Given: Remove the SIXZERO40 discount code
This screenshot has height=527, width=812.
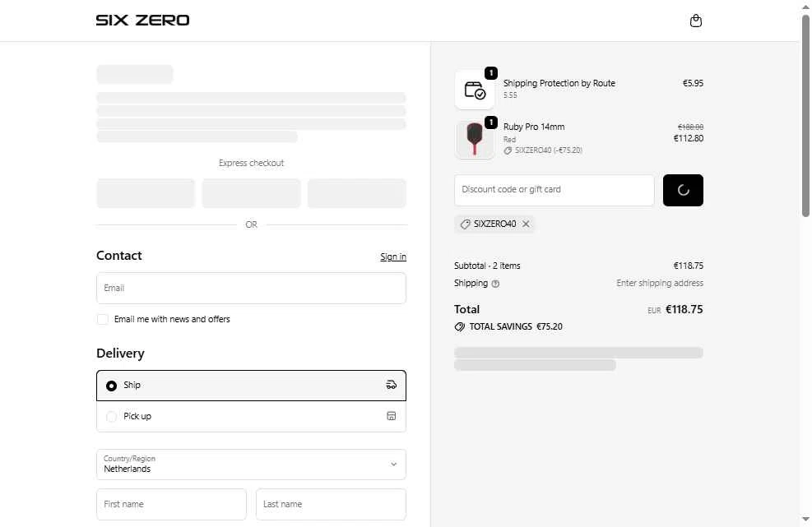Looking at the screenshot, I should [526, 224].
